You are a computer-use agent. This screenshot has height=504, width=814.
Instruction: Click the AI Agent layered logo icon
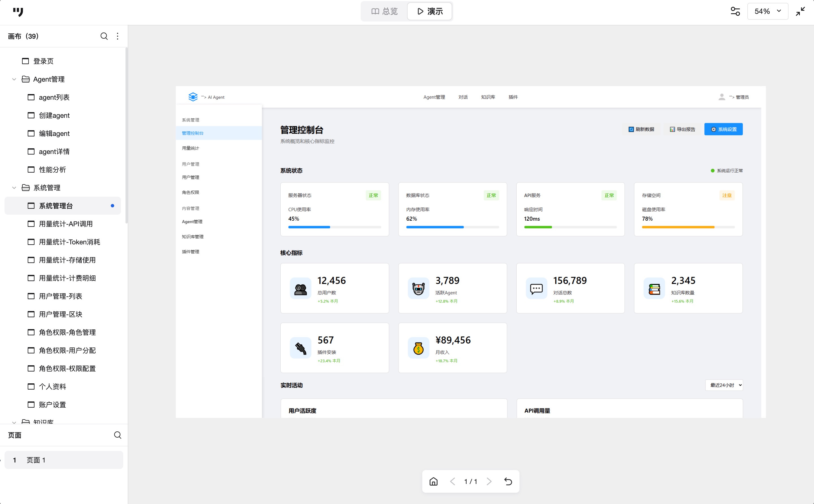[x=193, y=97]
